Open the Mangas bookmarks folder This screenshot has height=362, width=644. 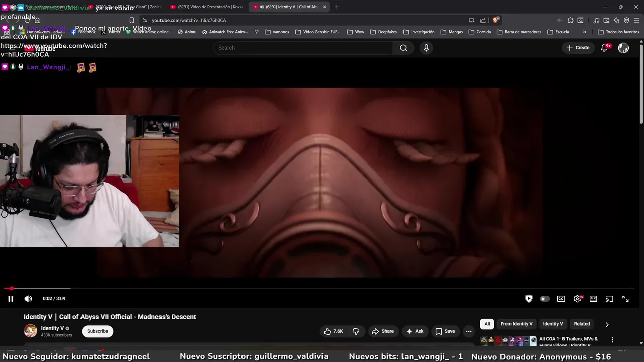pyautogui.click(x=452, y=32)
